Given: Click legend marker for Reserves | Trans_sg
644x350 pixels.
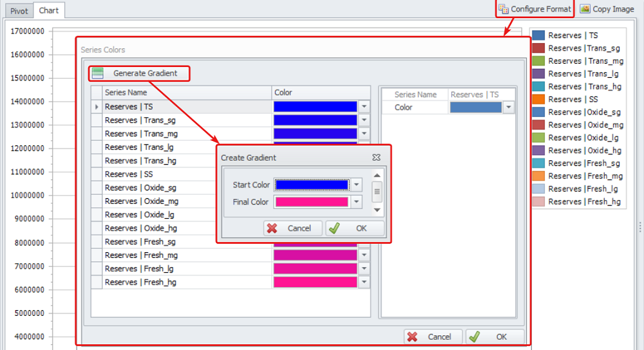Looking at the screenshot, I should [538, 48].
